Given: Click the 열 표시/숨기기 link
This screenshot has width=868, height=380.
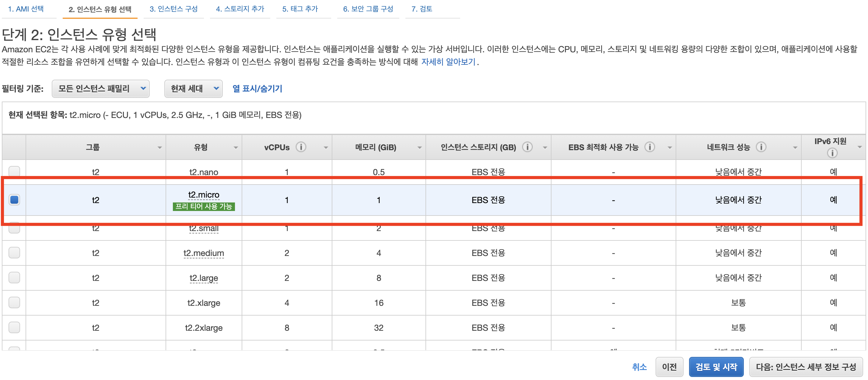Looking at the screenshot, I should [257, 88].
